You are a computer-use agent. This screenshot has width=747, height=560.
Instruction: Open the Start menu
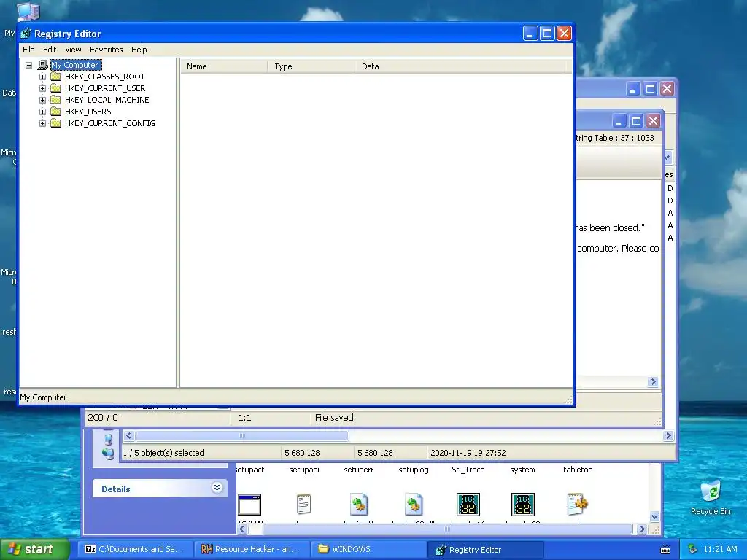pos(35,549)
